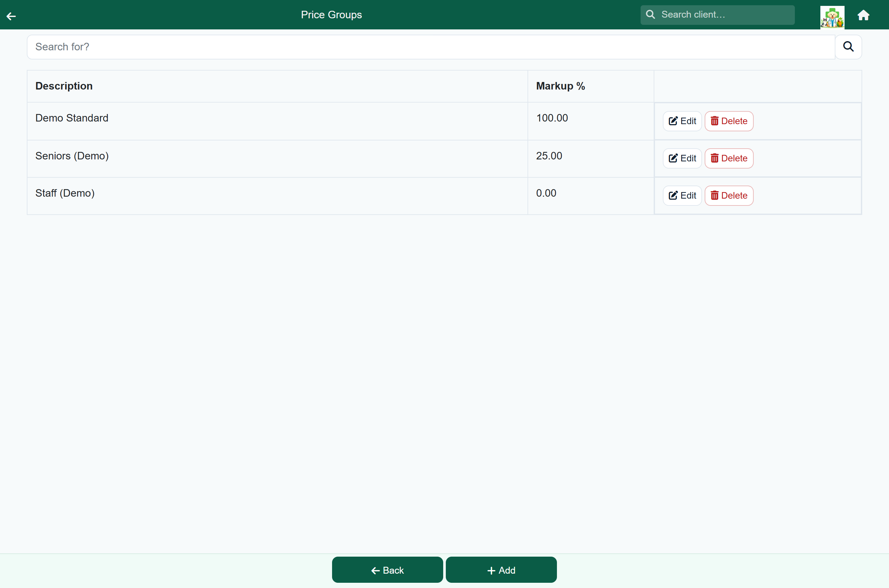Screen dimensions: 889x588
Task: Click the Back button at bottom
Action: point(387,570)
